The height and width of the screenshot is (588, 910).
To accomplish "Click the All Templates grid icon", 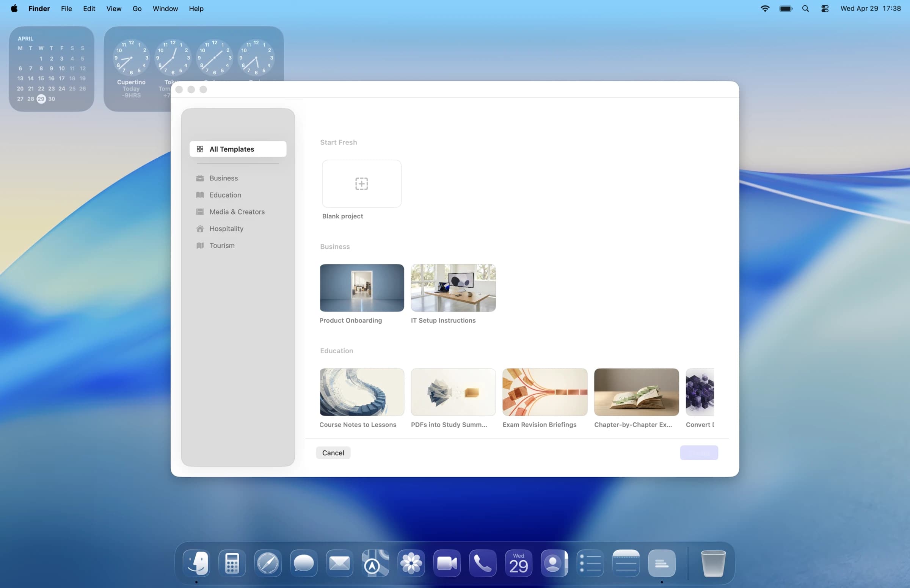I will pyautogui.click(x=200, y=149).
